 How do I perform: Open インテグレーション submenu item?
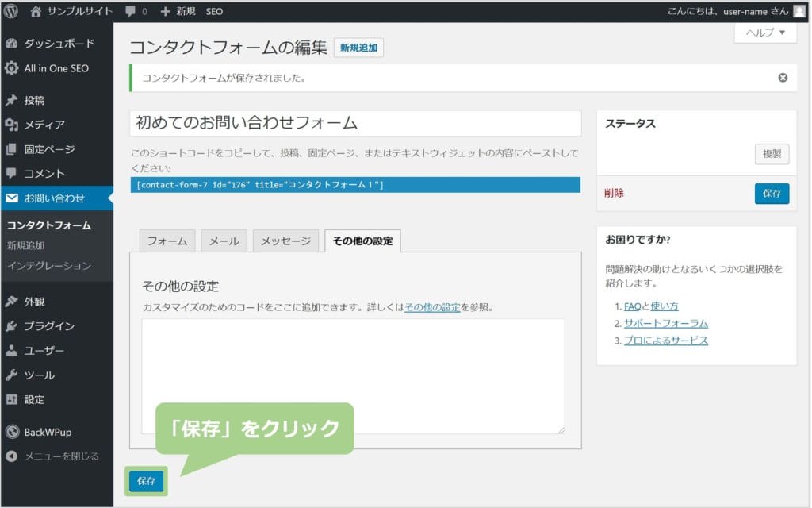click(49, 266)
